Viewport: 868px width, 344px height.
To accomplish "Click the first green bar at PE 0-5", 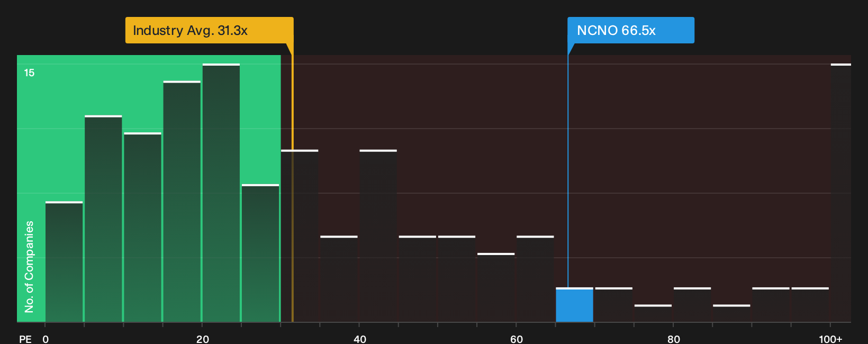I will click(64, 262).
